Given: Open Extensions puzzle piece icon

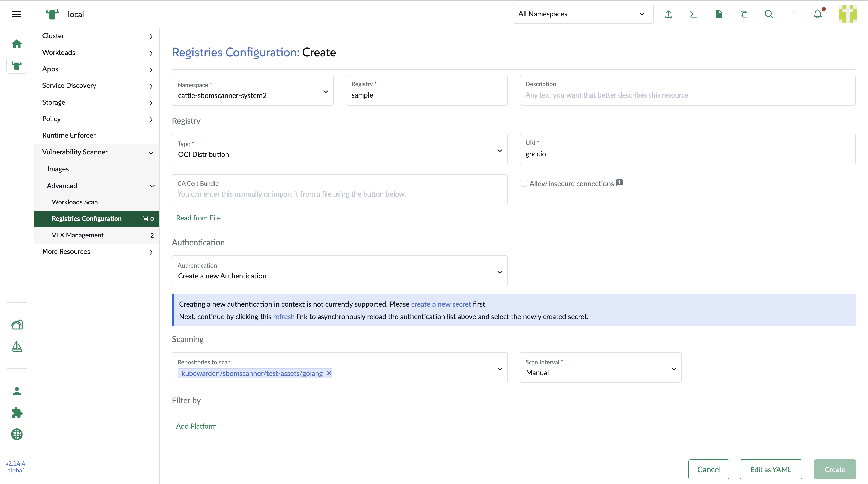Looking at the screenshot, I should point(17,413).
